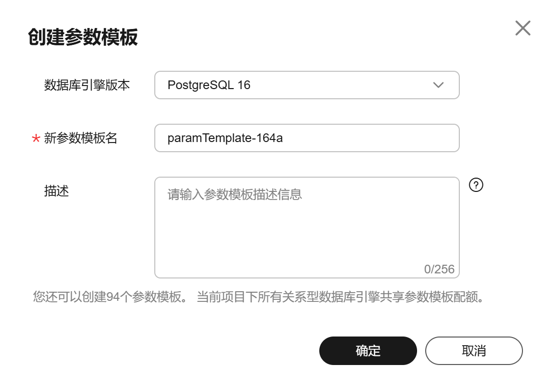Click into the 描述 text area

[x=307, y=228]
